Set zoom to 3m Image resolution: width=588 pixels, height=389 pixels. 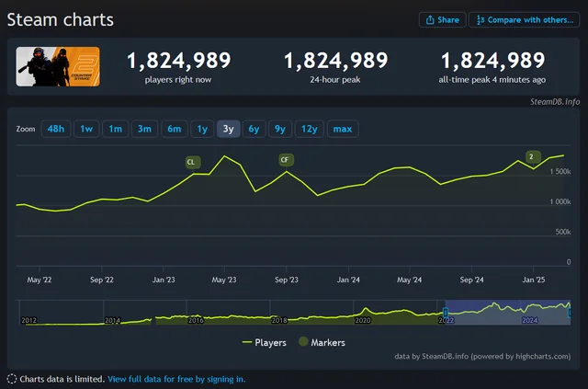[144, 129]
